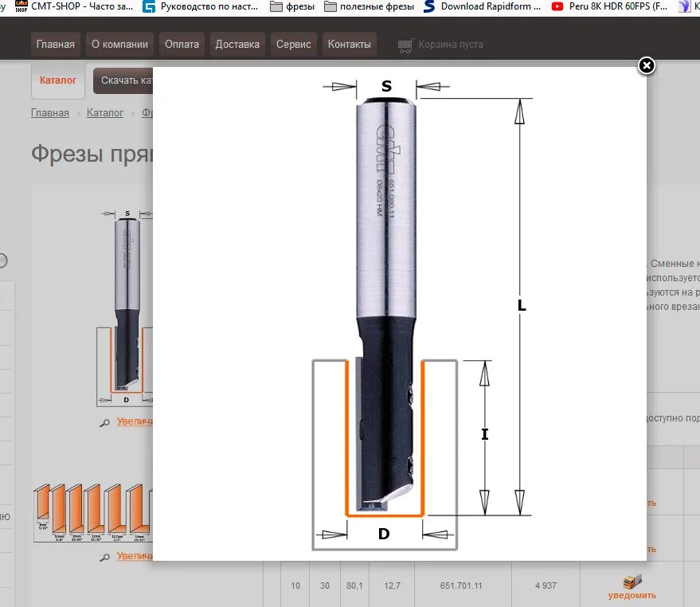Select the Каталог tab

click(x=58, y=80)
